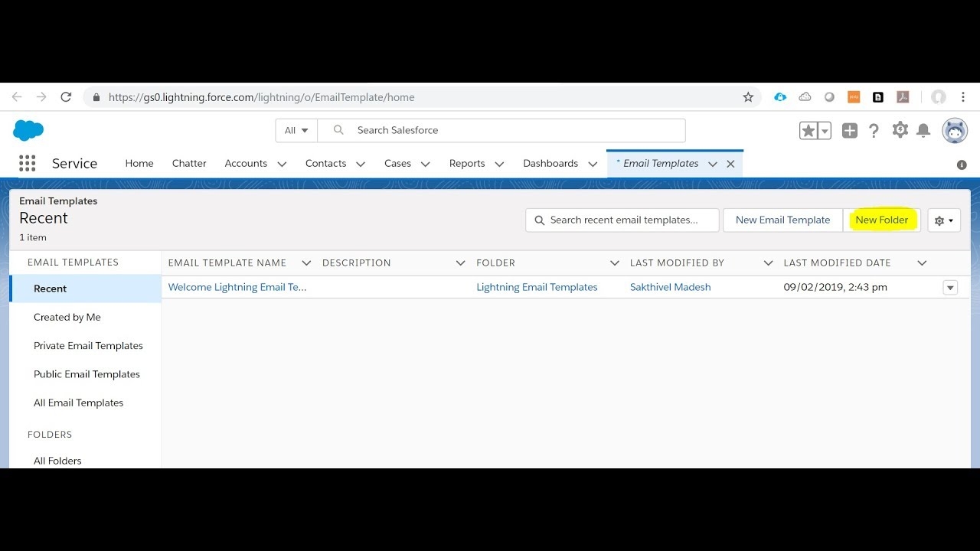This screenshot has height=551, width=980.
Task: Open Folder column menu chevron
Action: (614, 262)
